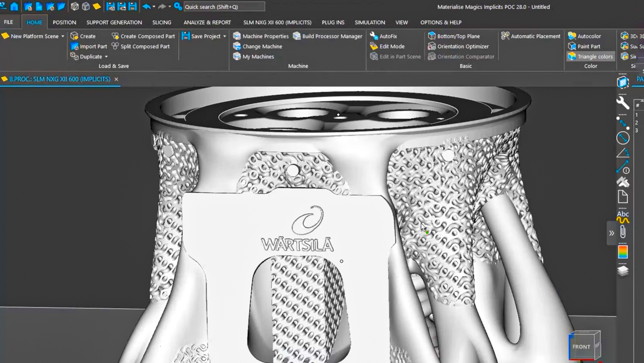Expand the collapsed side panel chevron
644x363 pixels.
[x=611, y=233]
